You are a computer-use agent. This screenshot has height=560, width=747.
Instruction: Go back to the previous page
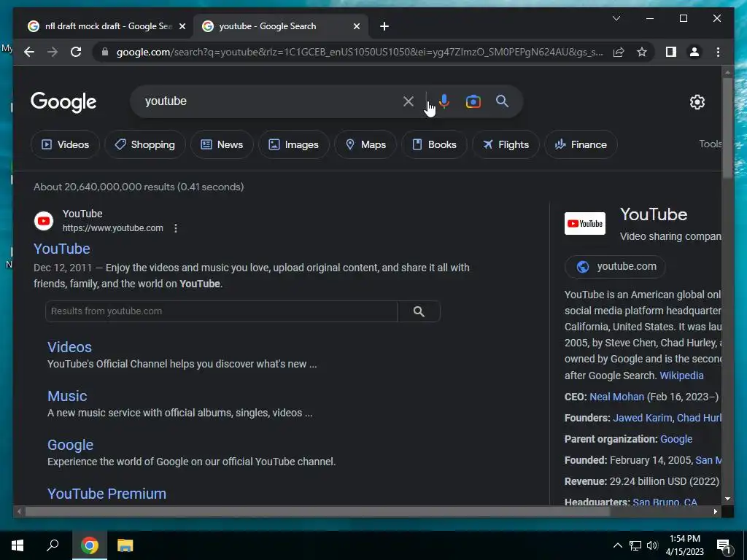point(29,52)
